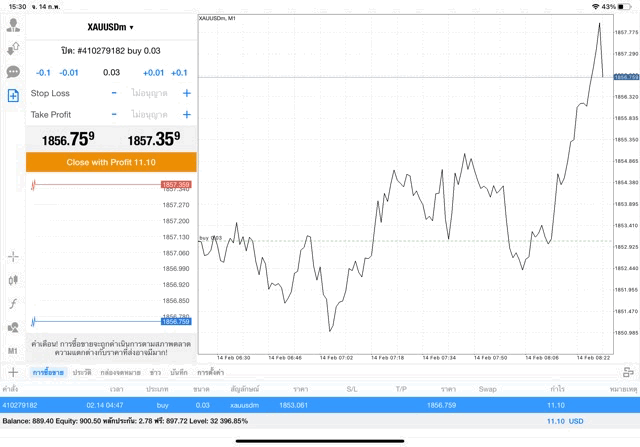Sort by คำสั่ง order column header
640x447 pixels.
tap(10, 389)
